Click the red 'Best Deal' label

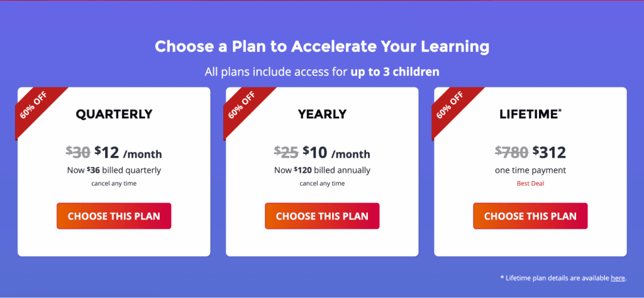[530, 184]
